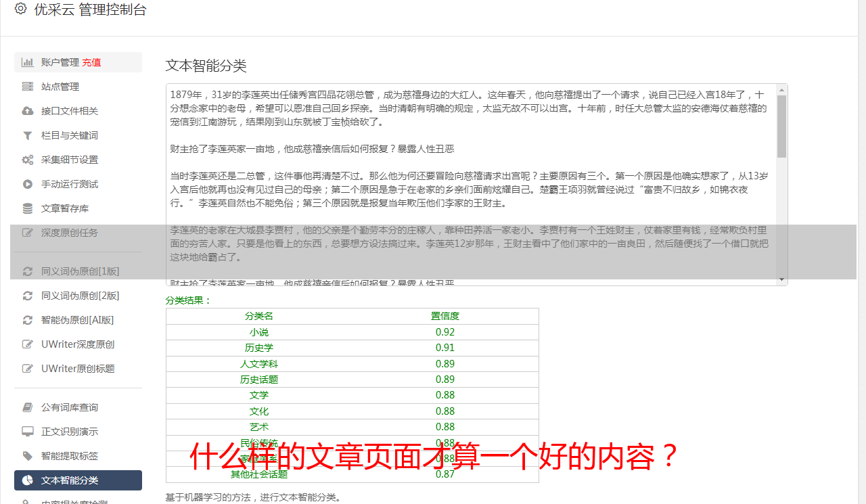Click the 0.91 confidence value

445,348
